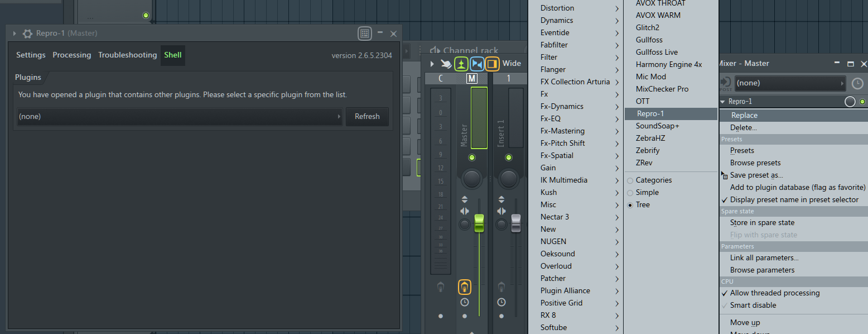Click the orange-highlighted icon below Master fader
Screen dimensions: 868x334
coord(465,287)
